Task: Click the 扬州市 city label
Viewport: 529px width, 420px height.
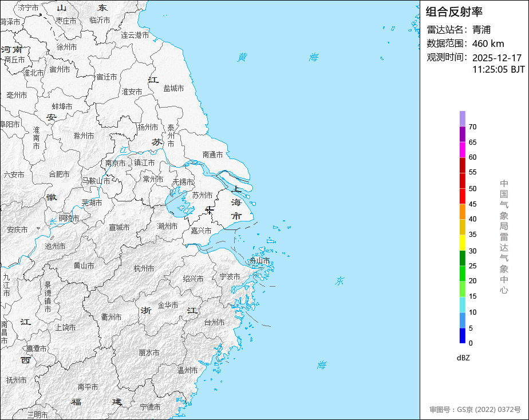Action: point(148,127)
